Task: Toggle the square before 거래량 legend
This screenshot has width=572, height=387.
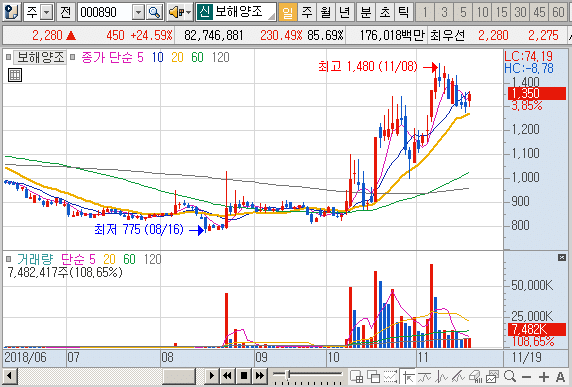Action: 8,259
